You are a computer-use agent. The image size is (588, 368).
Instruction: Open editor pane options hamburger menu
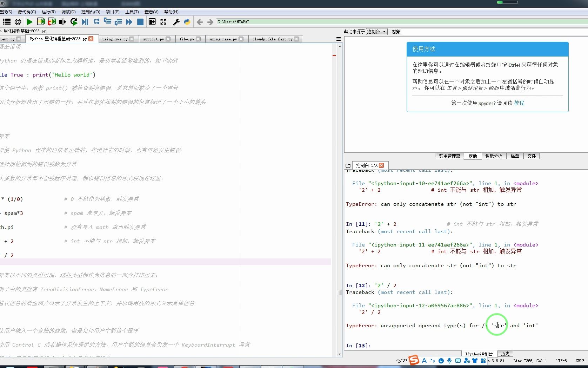coord(339,39)
